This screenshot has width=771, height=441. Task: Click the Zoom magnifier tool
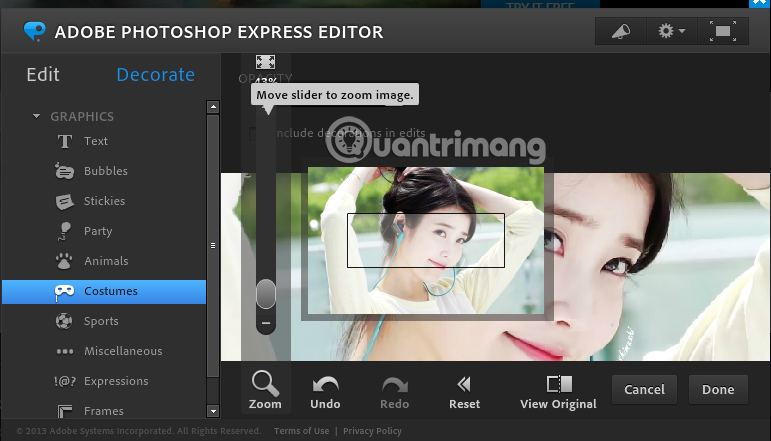coord(266,390)
